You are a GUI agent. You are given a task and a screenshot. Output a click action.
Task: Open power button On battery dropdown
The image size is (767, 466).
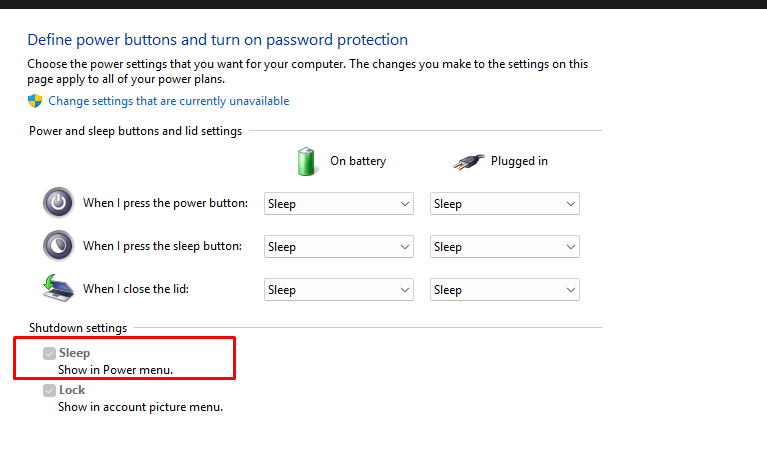pos(339,204)
